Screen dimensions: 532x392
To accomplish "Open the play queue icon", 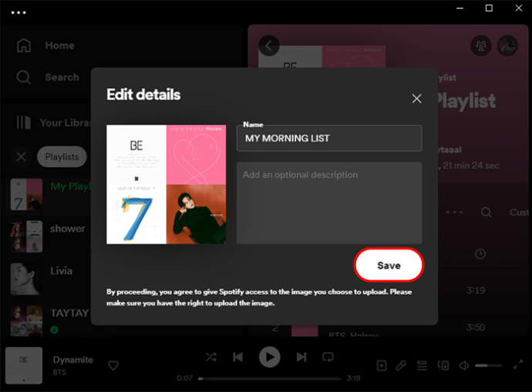I will pos(422,366).
